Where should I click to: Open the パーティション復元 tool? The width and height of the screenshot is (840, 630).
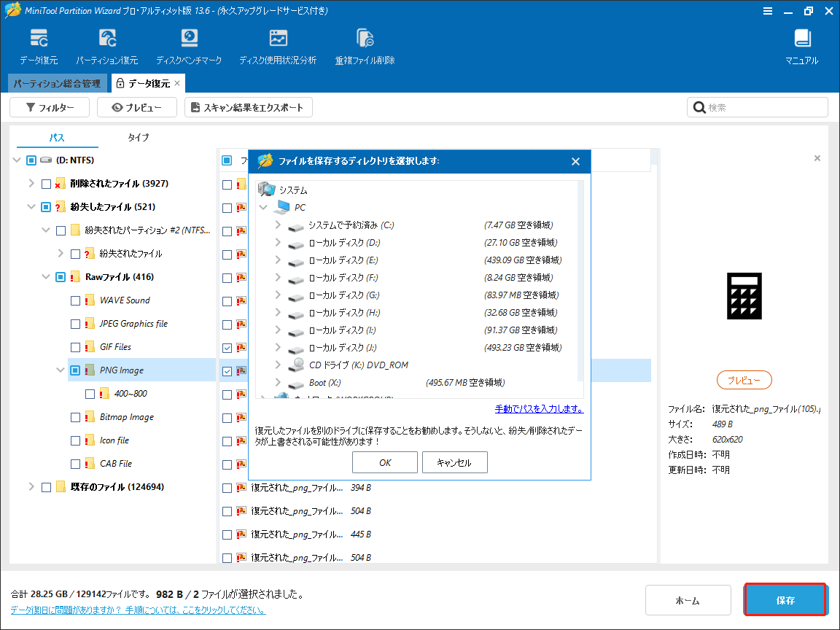pyautogui.click(x=107, y=47)
